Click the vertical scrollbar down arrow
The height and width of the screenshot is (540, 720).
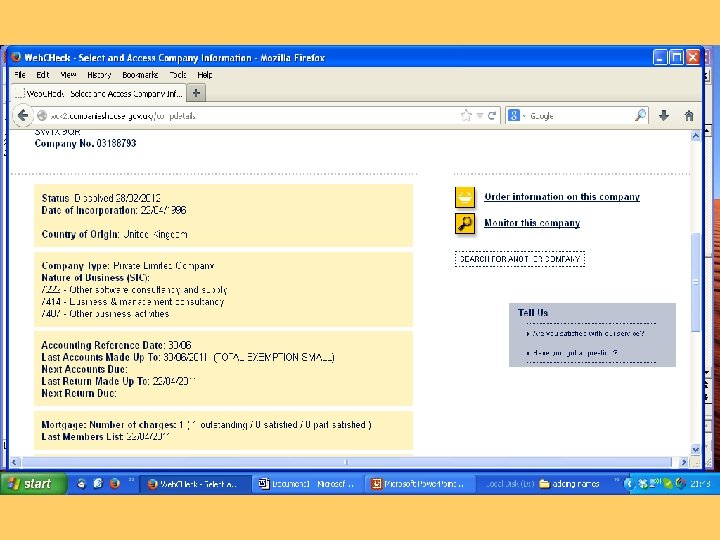coord(695,449)
